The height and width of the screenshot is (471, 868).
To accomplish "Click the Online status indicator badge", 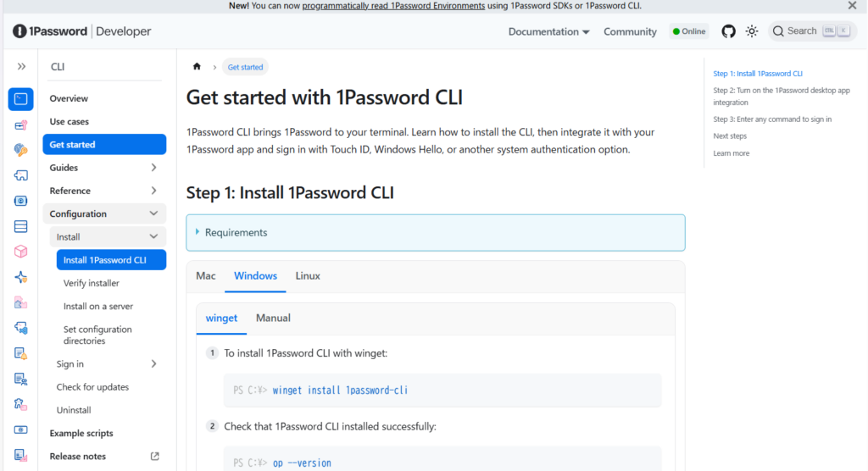I will (x=689, y=31).
